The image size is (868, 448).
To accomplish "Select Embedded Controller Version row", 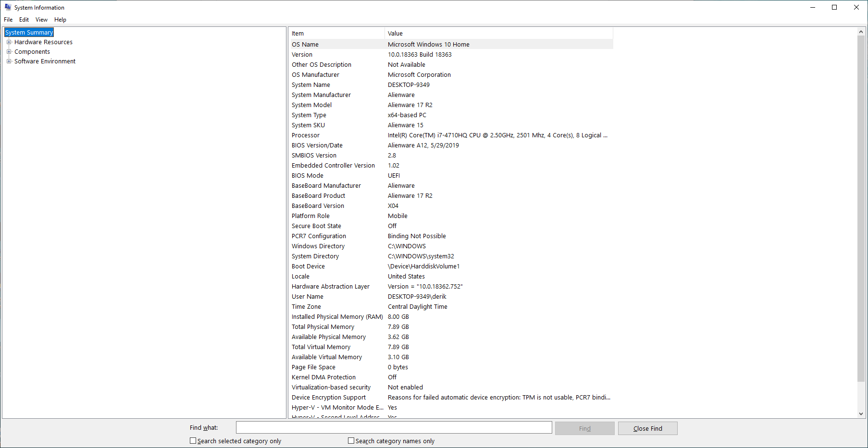I will (451, 165).
